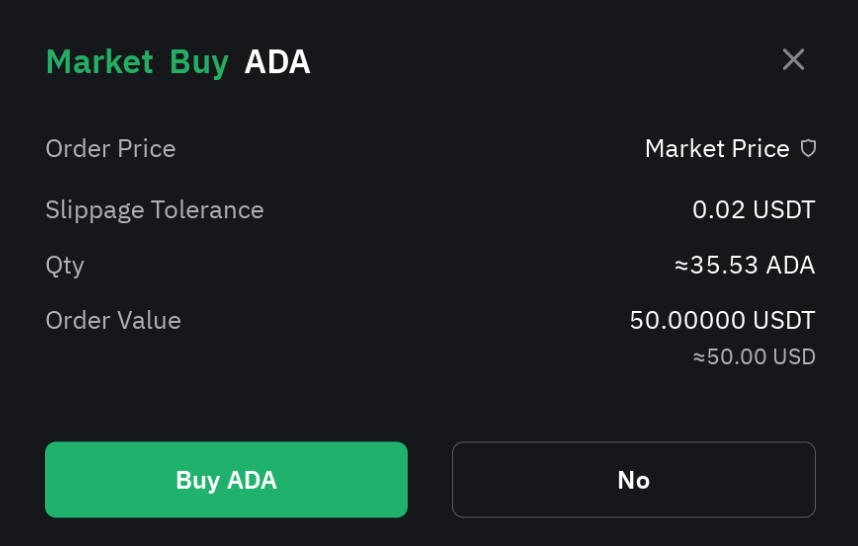Click the ≈35.53 quantity number
This screenshot has height=546, width=858.
(716, 266)
